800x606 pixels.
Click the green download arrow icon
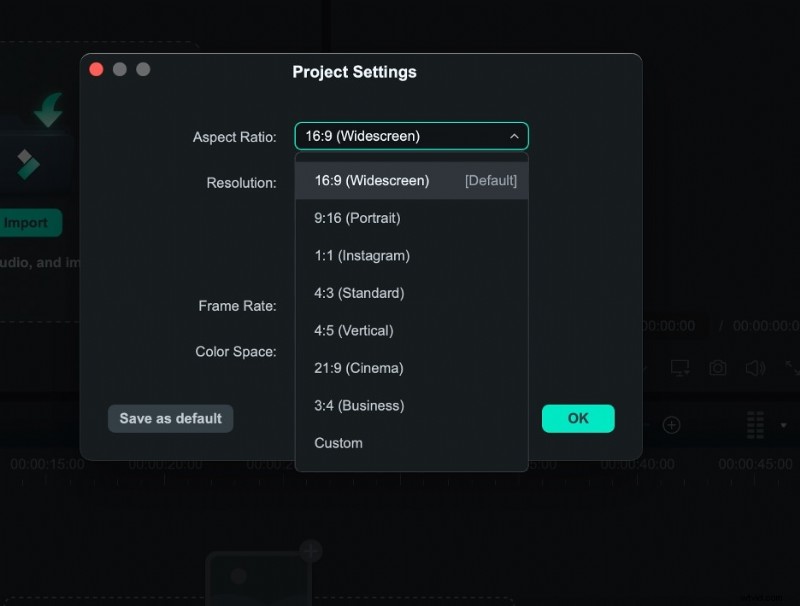click(x=48, y=108)
